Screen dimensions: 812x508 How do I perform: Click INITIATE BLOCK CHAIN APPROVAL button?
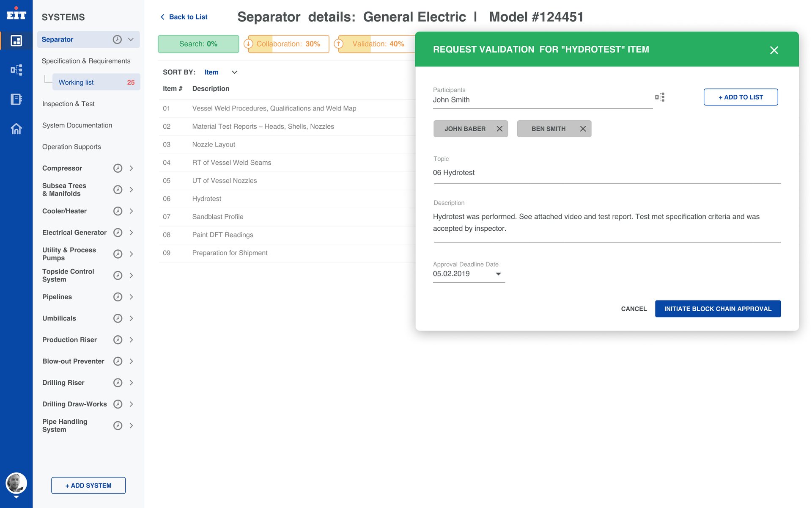point(718,309)
